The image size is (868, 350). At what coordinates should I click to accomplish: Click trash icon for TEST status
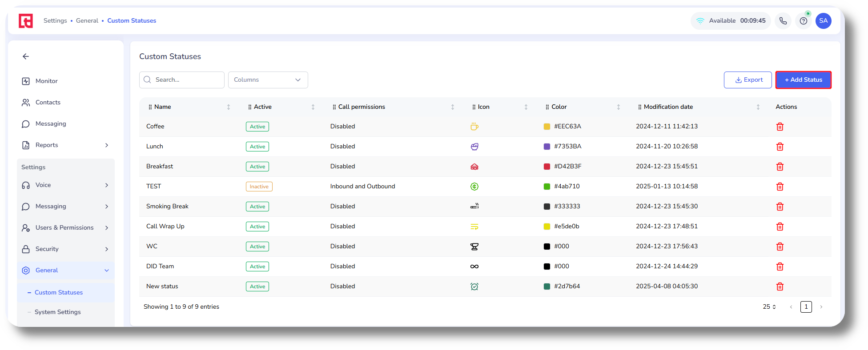(x=780, y=187)
